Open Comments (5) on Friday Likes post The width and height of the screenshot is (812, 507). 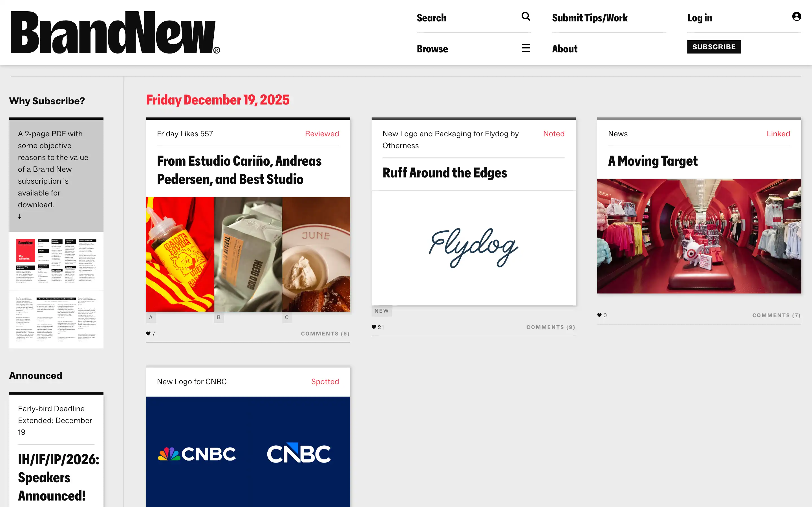tap(325, 333)
